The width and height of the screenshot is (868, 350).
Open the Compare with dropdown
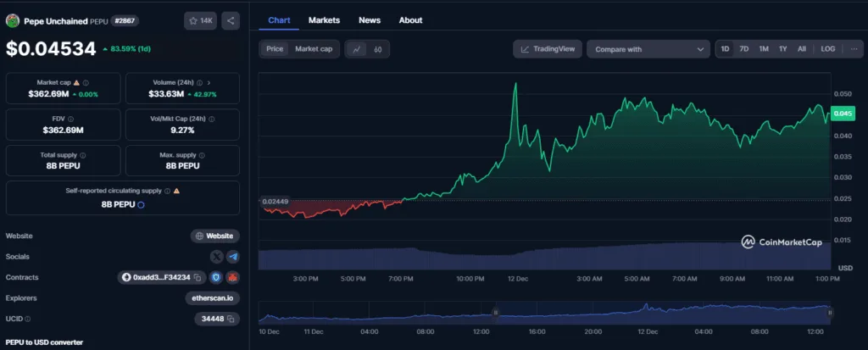(648, 49)
